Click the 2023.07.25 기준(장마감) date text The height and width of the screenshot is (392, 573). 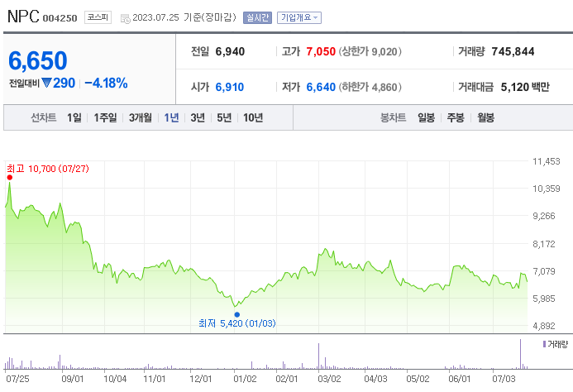pos(184,17)
